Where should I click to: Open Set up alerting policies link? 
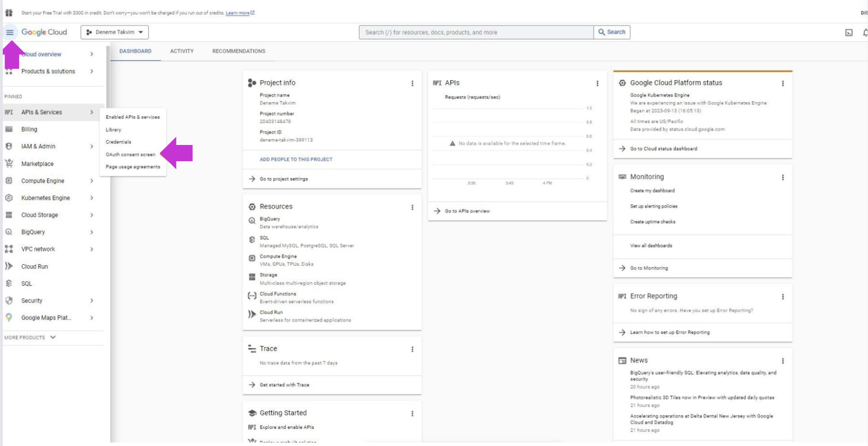coord(654,206)
